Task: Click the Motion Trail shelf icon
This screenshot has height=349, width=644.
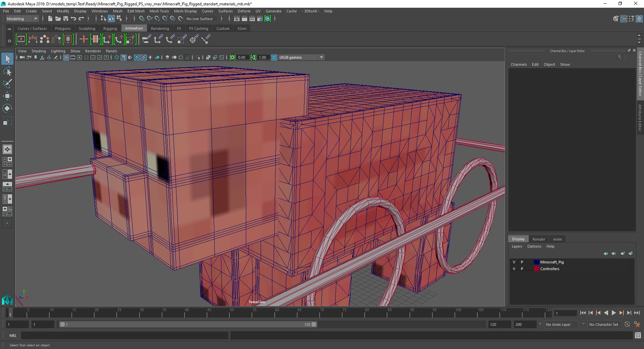Action: (33, 39)
